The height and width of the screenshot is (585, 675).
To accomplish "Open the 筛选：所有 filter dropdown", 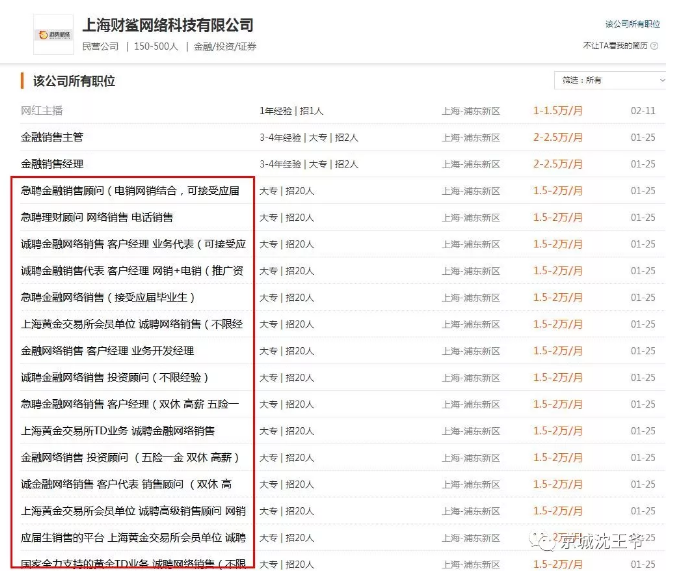I will pos(610,80).
